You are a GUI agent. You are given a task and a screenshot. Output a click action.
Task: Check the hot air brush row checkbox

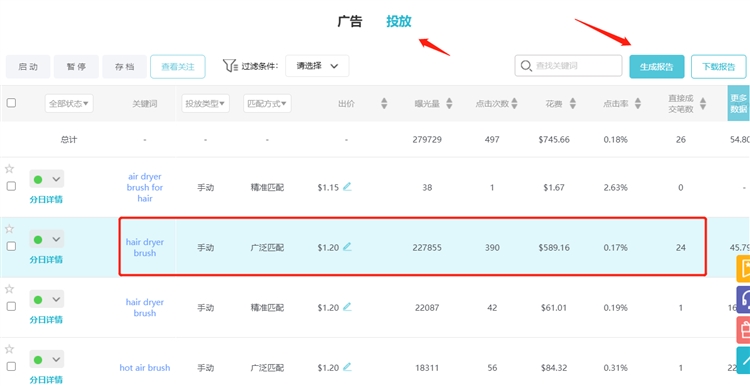coord(11,366)
